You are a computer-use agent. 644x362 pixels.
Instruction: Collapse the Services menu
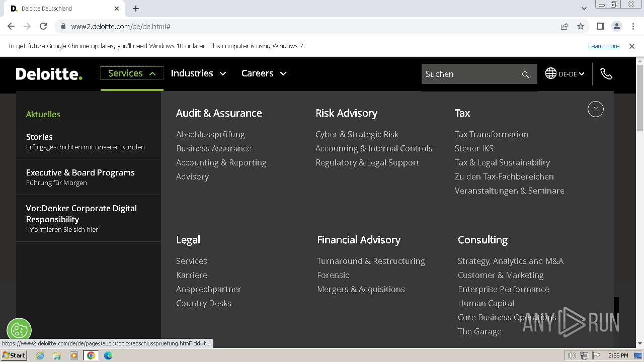(x=132, y=73)
